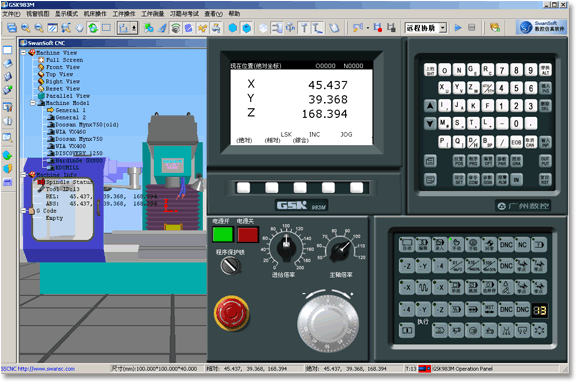Open the 显示模式 display mode menu
This screenshot has height=386, width=579.
[66, 14]
